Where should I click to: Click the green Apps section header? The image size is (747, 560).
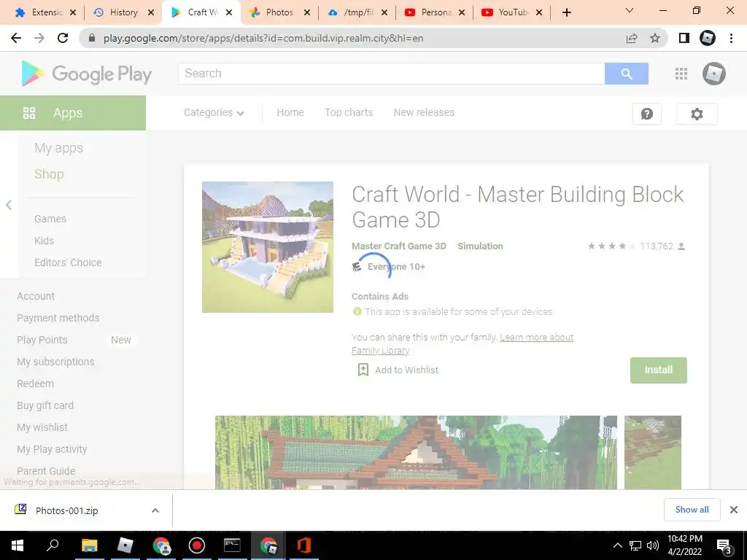[73, 113]
